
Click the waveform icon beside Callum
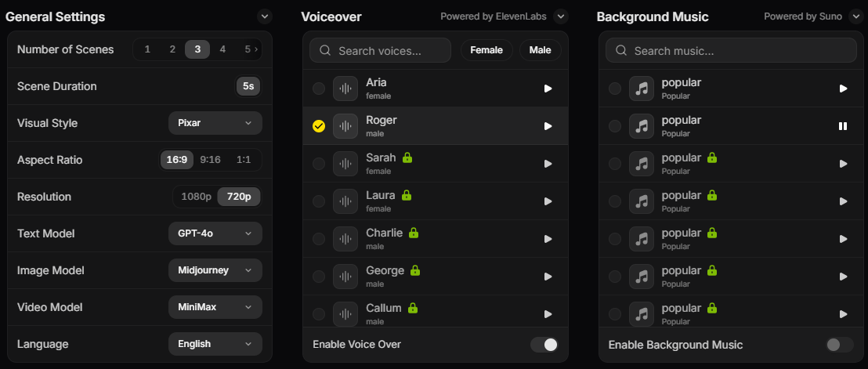pyautogui.click(x=345, y=314)
